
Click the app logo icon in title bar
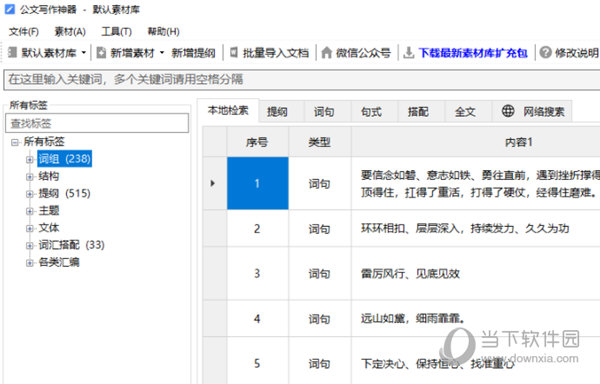[10, 9]
